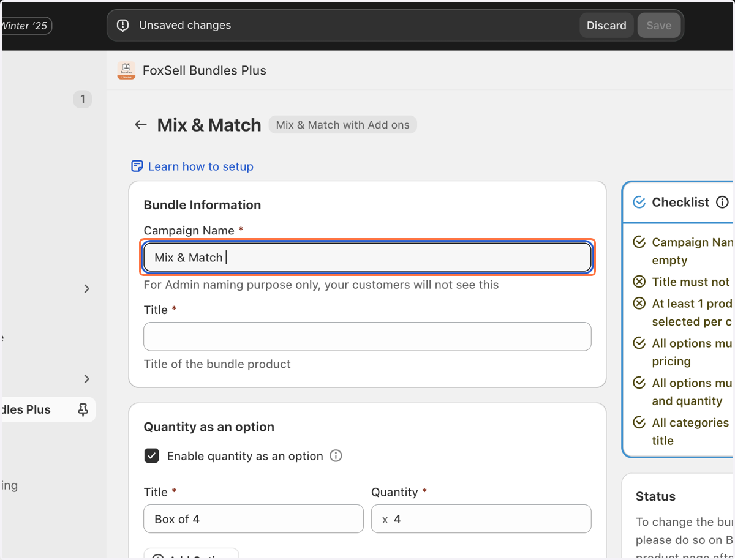Screen dimensions: 735x560
Task: Click the sidebar notification badge 1
Action: point(83,99)
